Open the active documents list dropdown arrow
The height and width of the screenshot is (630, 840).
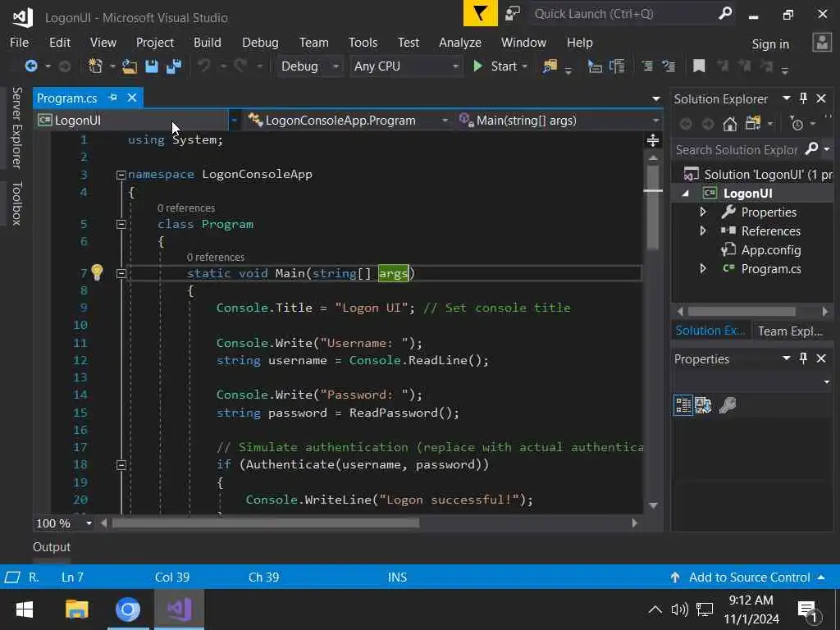(x=655, y=98)
